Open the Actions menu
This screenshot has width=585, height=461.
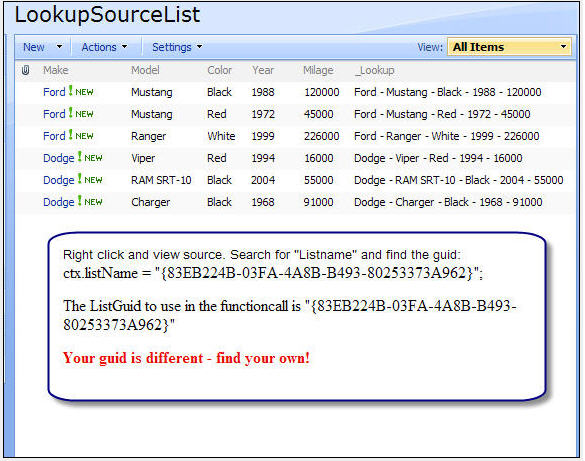(x=99, y=47)
